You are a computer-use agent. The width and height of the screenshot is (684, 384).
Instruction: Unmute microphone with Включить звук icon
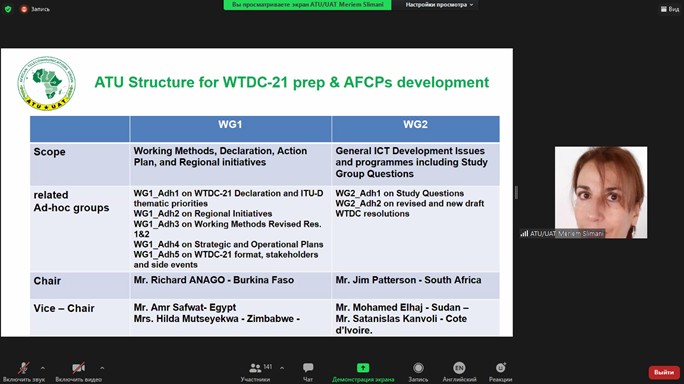tap(24, 372)
